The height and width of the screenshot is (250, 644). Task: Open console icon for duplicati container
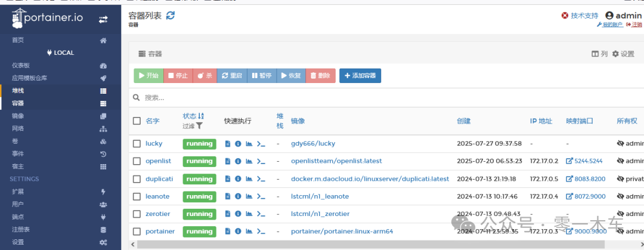tap(261, 179)
